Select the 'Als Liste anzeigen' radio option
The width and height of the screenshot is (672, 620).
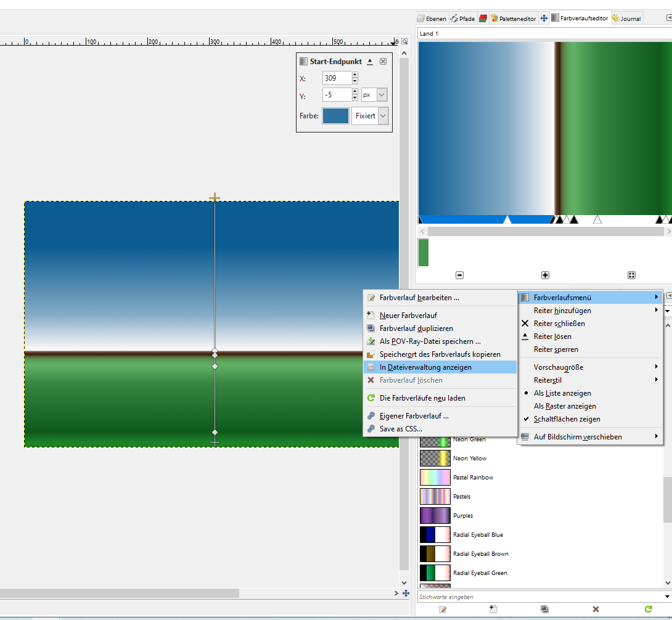point(562,393)
